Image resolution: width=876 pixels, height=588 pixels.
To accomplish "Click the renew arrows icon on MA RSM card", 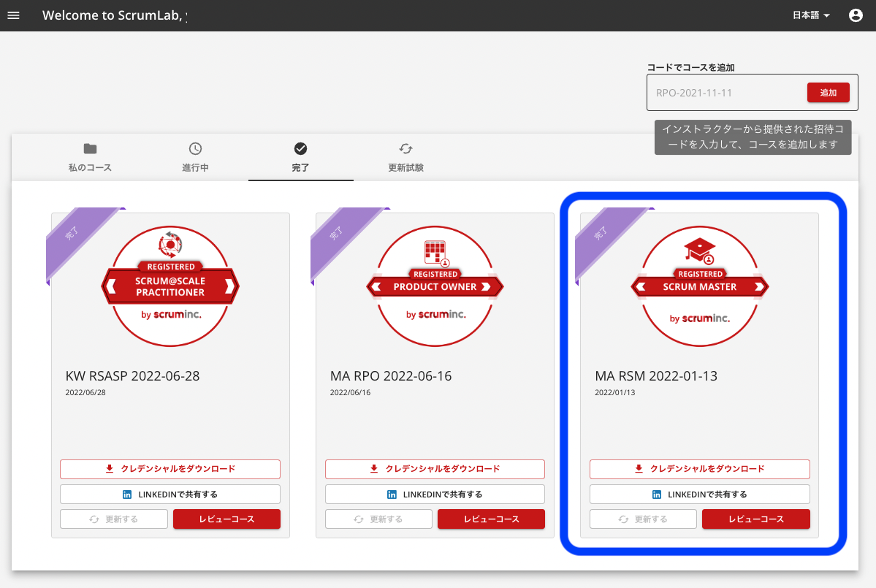I will [623, 519].
